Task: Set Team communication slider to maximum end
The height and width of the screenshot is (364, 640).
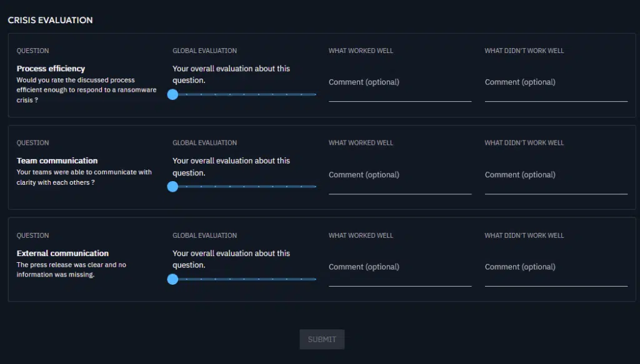Action: pyautogui.click(x=315, y=187)
